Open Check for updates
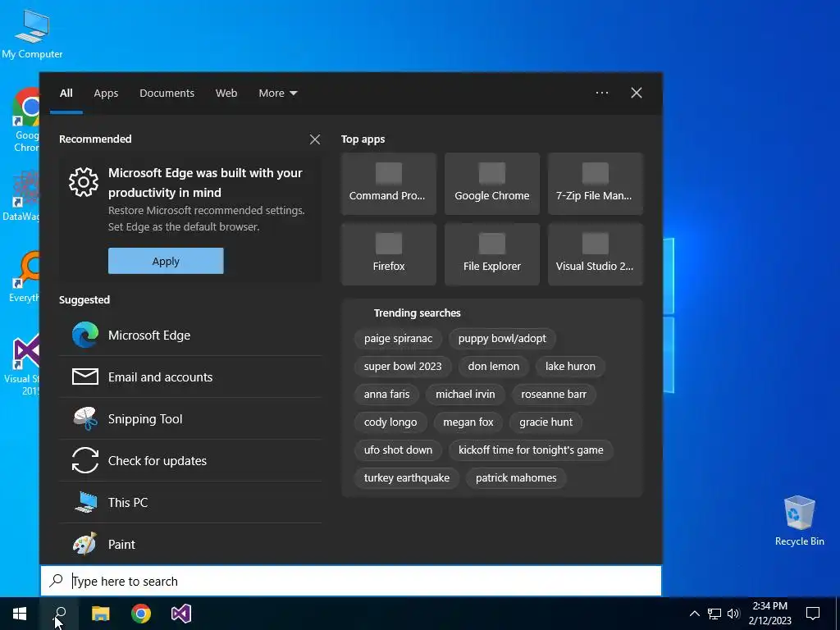This screenshot has height=630, width=840. click(190, 461)
